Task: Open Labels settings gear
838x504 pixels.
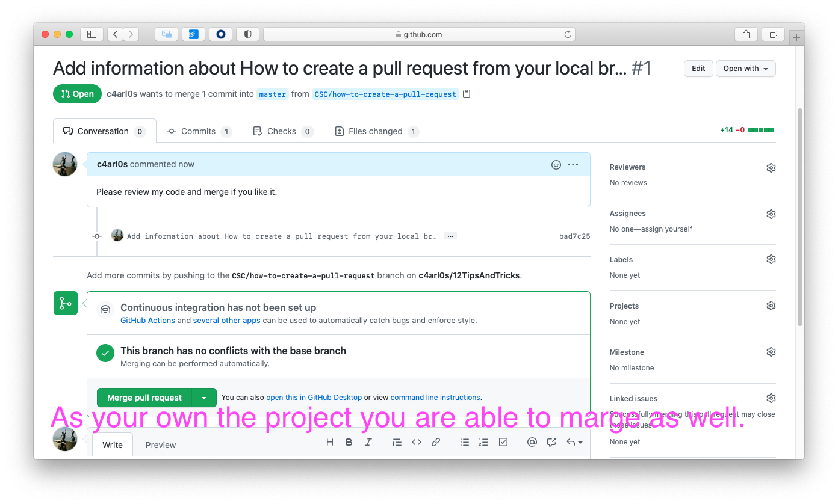Action: [x=771, y=259]
